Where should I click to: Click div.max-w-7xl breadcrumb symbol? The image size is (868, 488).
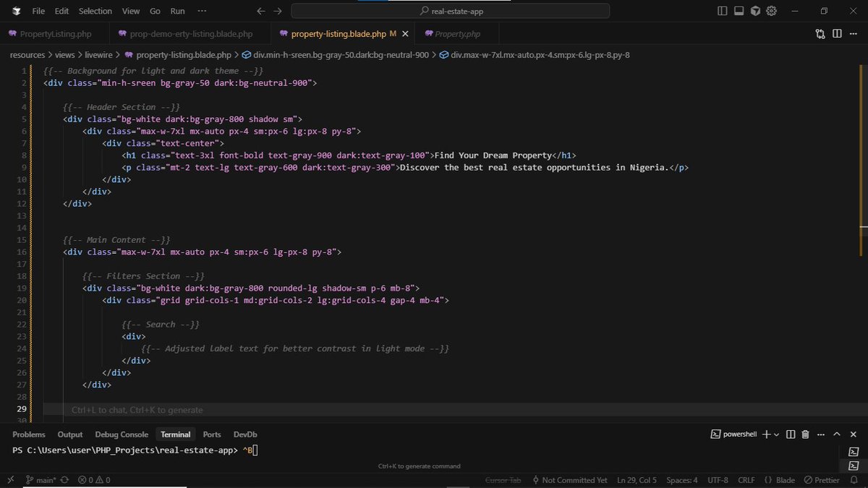coord(535,55)
